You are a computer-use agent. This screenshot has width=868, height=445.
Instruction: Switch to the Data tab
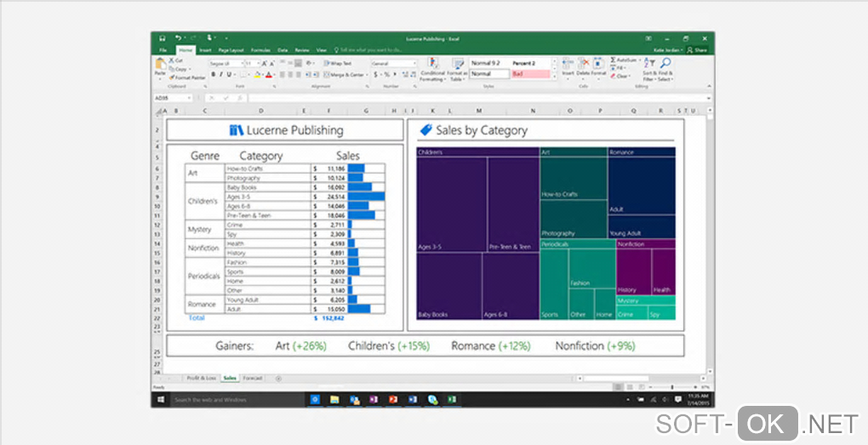pyautogui.click(x=283, y=50)
